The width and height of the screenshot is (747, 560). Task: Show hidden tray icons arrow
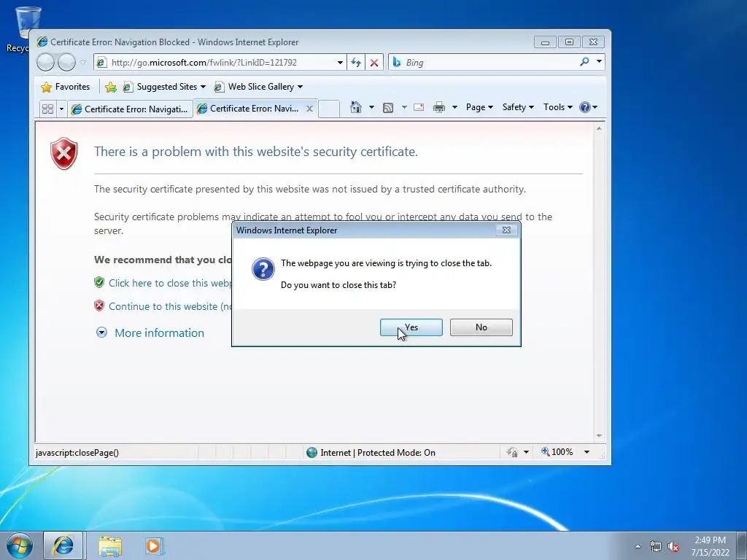coord(638,546)
